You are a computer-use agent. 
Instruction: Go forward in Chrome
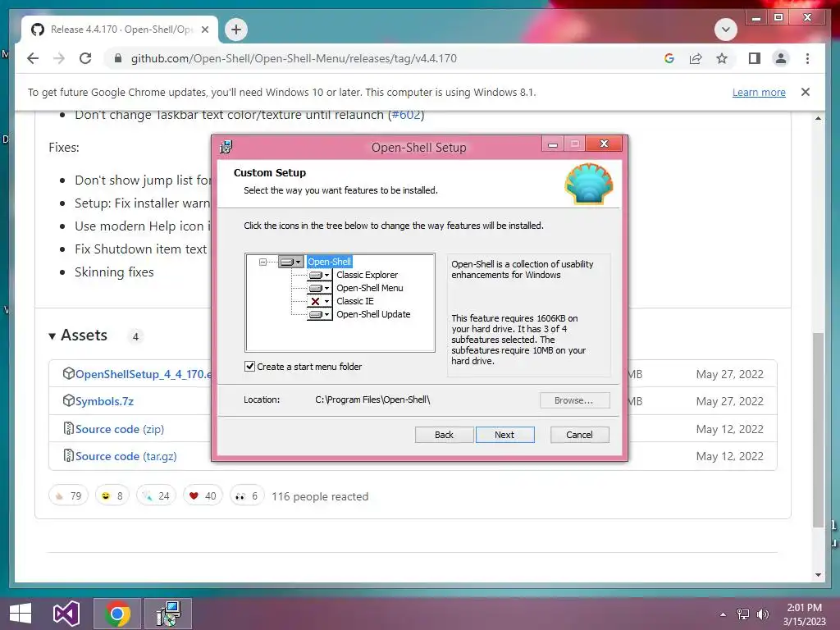[x=59, y=58]
